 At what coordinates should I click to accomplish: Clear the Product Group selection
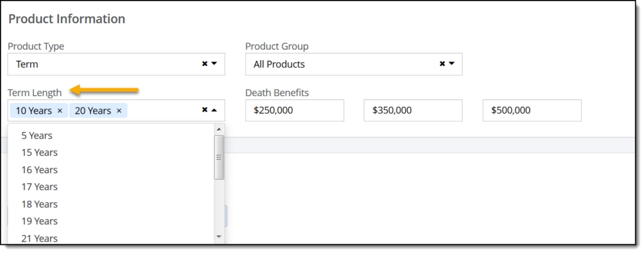click(x=442, y=63)
